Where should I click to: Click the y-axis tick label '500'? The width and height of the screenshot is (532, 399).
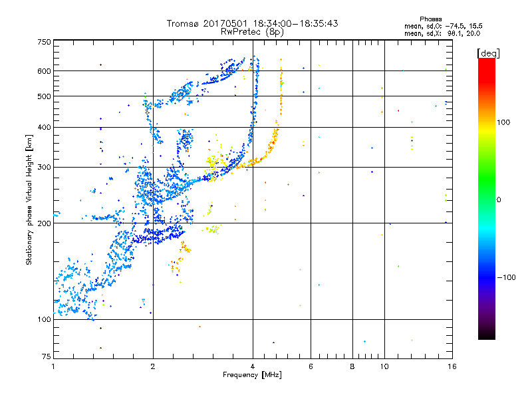coord(44,96)
